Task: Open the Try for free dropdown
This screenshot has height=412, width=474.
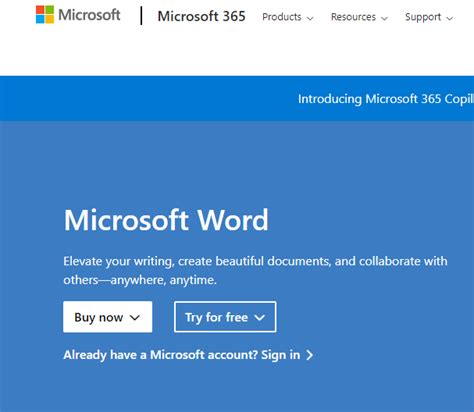Action: pyautogui.click(x=225, y=317)
